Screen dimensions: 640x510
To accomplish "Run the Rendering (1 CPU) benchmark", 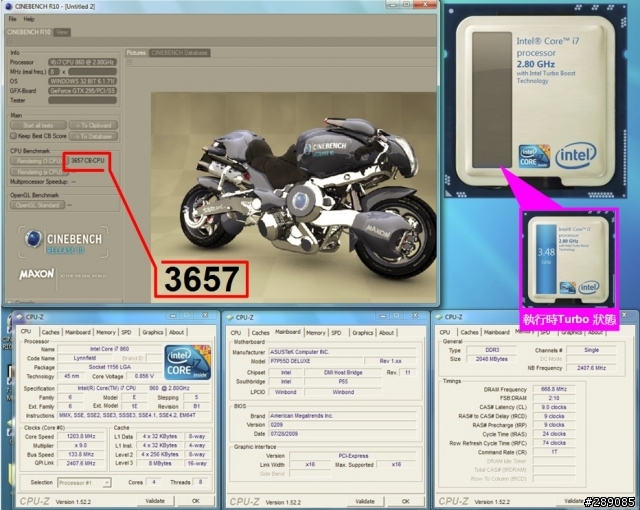I will pyautogui.click(x=38, y=161).
